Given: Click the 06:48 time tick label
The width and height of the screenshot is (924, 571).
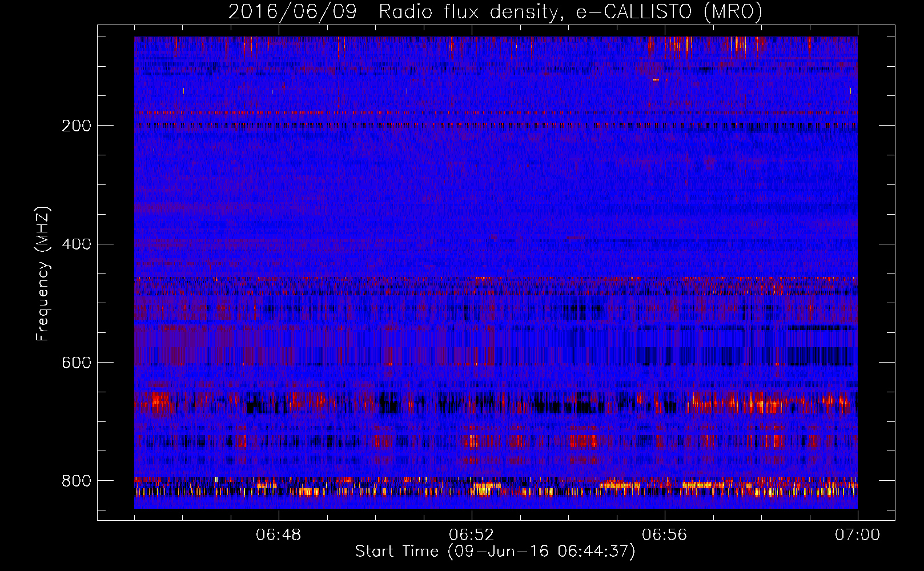Looking at the screenshot, I should 279,535.
